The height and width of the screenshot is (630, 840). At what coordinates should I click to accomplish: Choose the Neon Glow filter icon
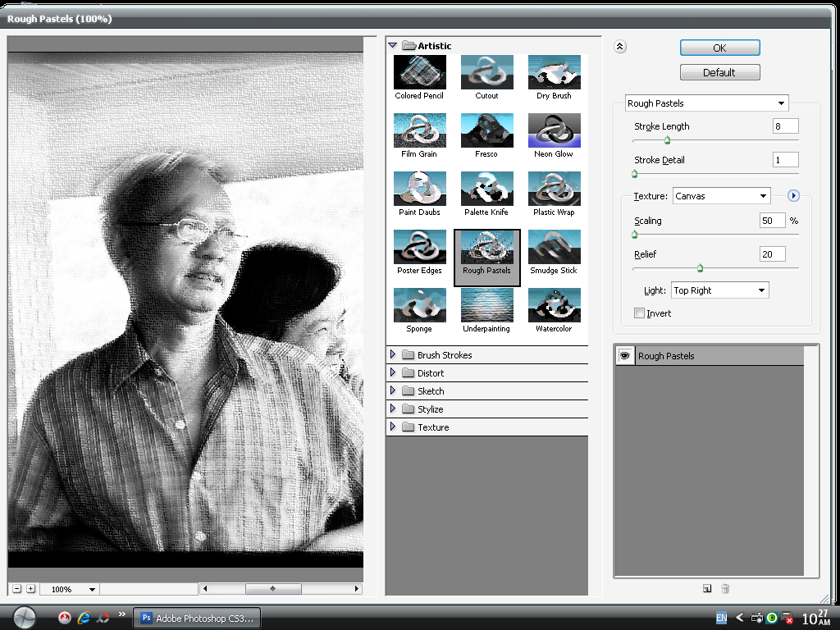click(x=554, y=130)
